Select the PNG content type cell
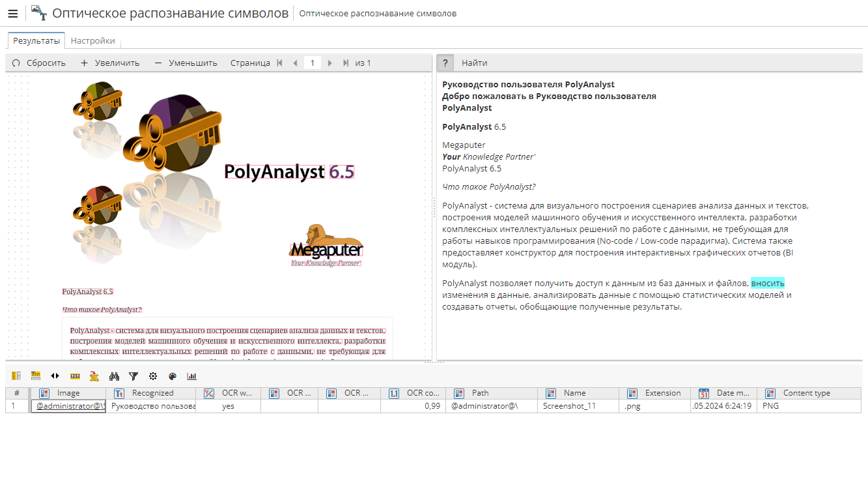 click(x=810, y=405)
